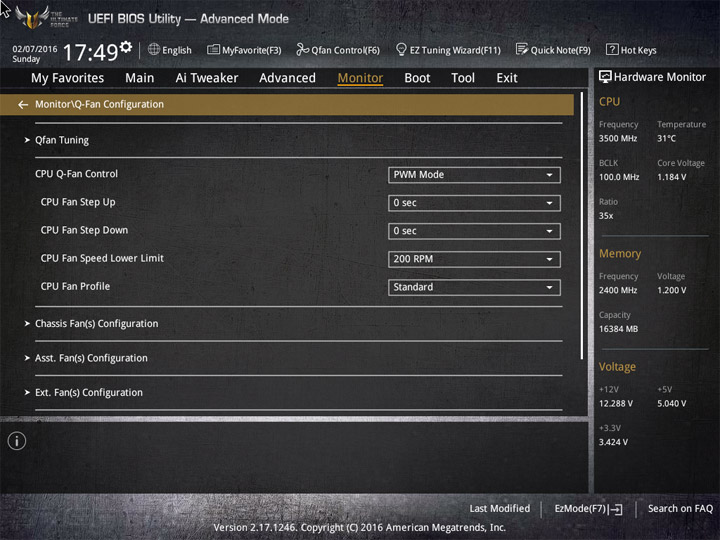Screen dimensions: 720x540
Task: Click the settings gear next to the clock
Action: [x=126, y=47]
